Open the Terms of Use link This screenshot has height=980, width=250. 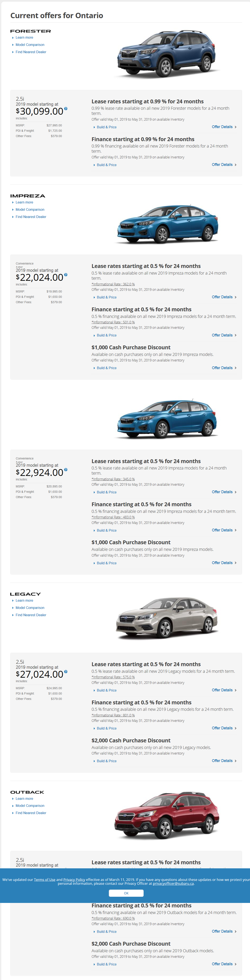pyautogui.click(x=44, y=880)
